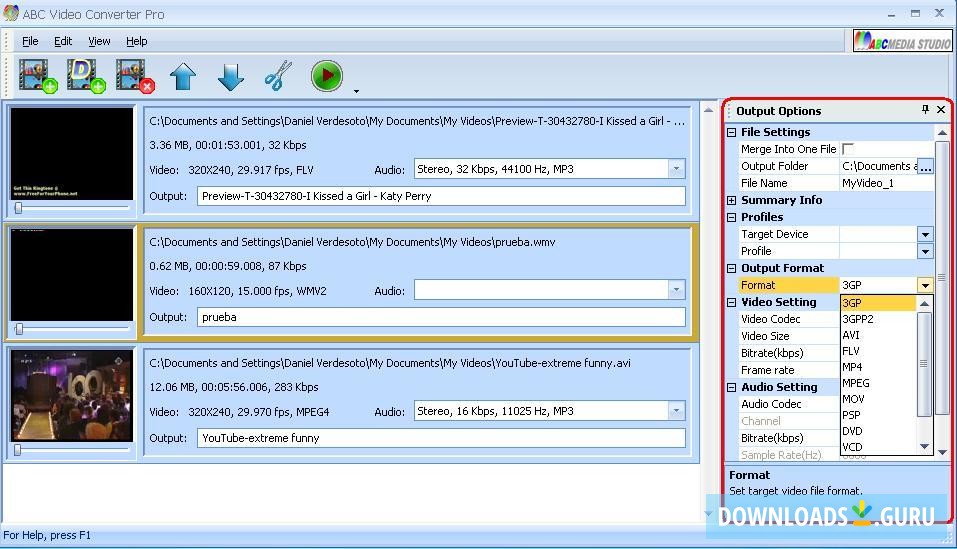957x549 pixels.
Task: Select the YouTube-extreme funny video thumbnail
Action: click(71, 395)
